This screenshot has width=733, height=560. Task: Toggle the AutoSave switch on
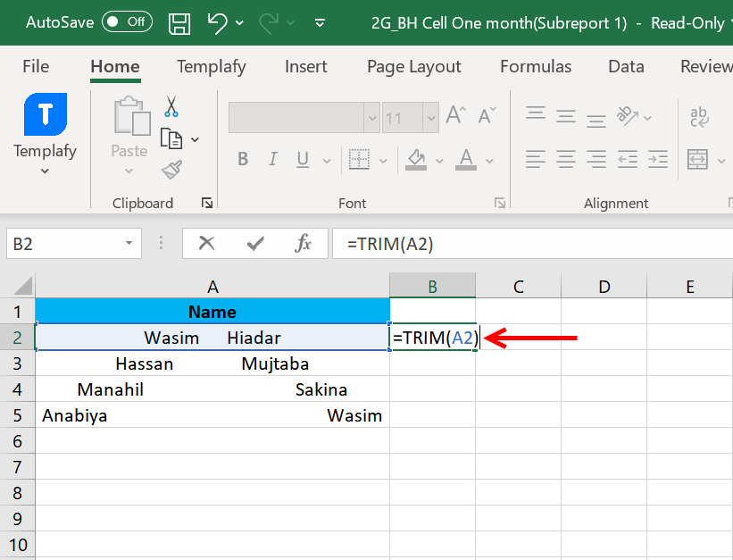[x=127, y=22]
